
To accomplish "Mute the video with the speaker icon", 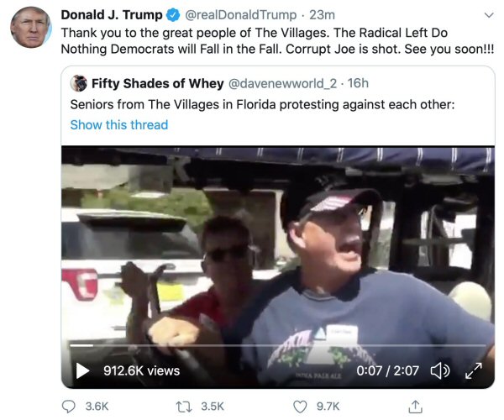I will coord(438,370).
